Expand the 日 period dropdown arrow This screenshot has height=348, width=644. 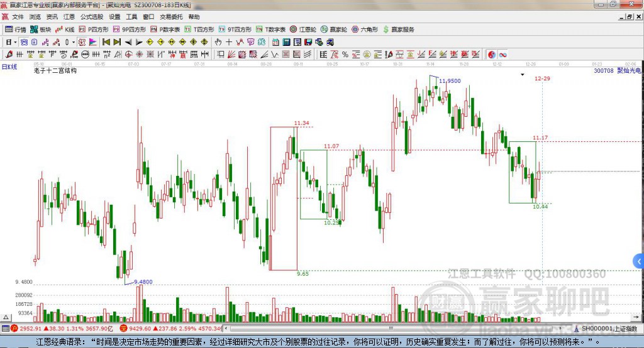click(15, 42)
